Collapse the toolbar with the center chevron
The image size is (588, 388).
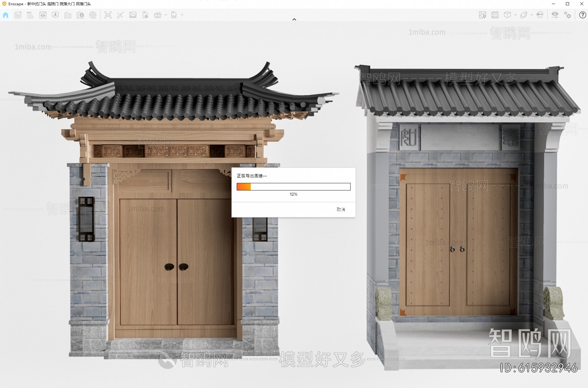coord(294,19)
